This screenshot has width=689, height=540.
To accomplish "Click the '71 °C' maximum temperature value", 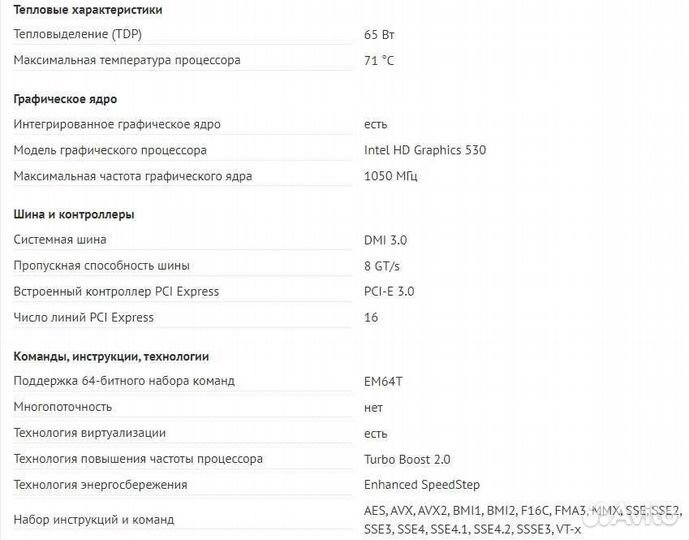I will (x=379, y=60).
